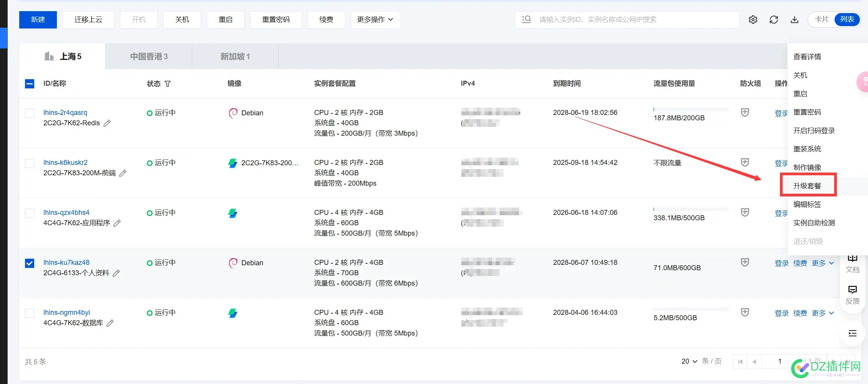Screen dimensions: 868x384
Task: Switch to 卡片 card view
Action: tap(821, 19)
